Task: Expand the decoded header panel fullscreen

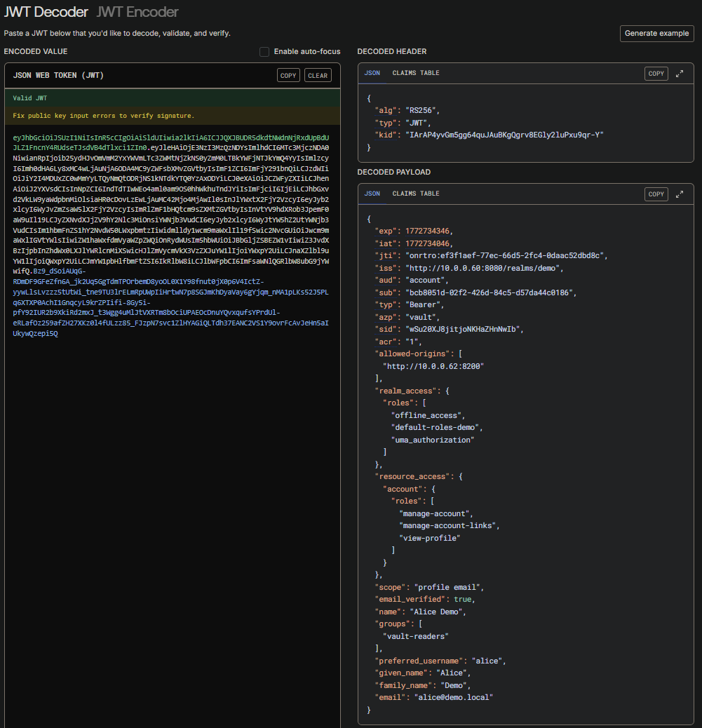Action: (680, 74)
